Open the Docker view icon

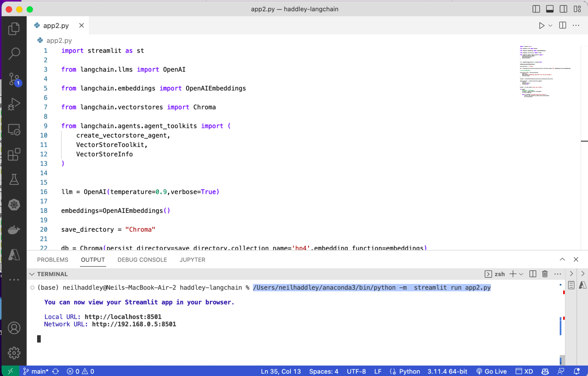click(x=14, y=230)
